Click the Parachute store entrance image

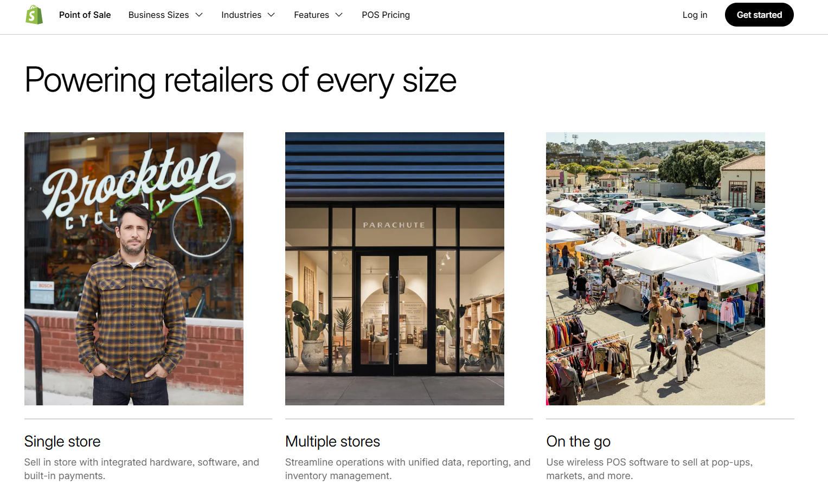click(x=395, y=268)
